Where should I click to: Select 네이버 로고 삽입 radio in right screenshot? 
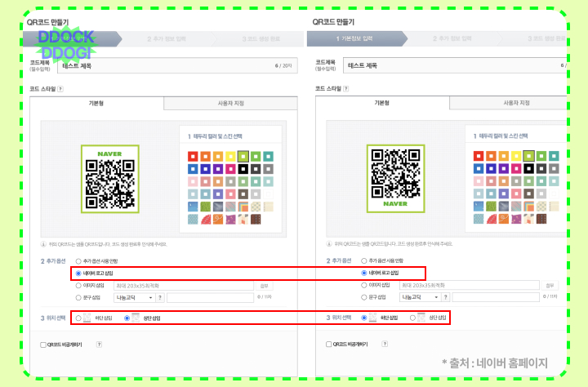point(363,273)
